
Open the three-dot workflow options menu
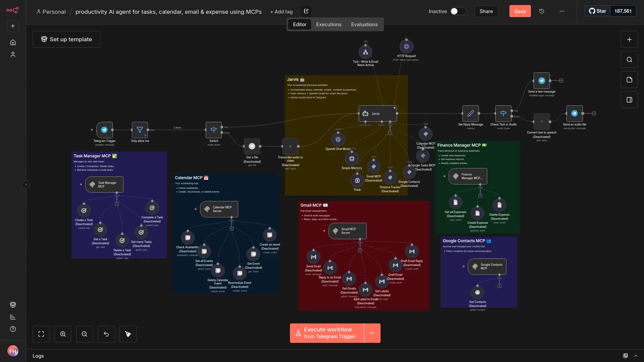tap(562, 11)
